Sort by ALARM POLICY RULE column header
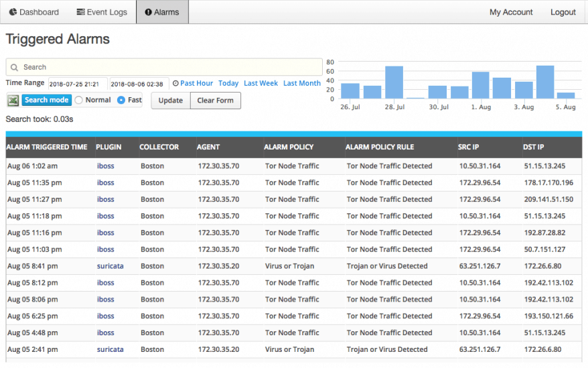This screenshot has width=588, height=368. coord(380,147)
